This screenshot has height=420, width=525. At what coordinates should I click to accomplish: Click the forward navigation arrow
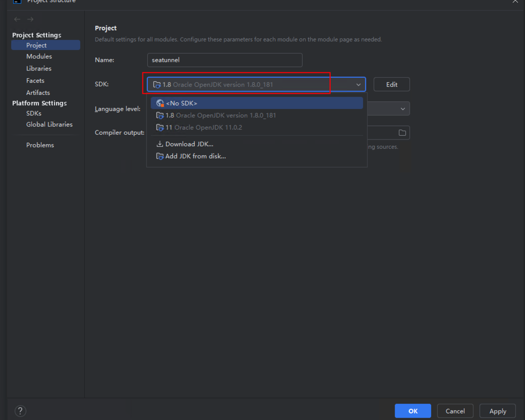(30, 19)
